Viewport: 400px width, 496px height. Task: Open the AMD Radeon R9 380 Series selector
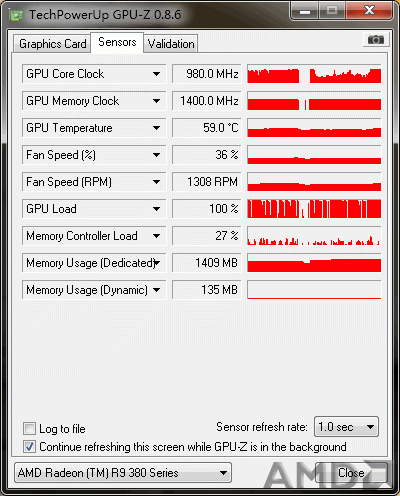click(123, 473)
